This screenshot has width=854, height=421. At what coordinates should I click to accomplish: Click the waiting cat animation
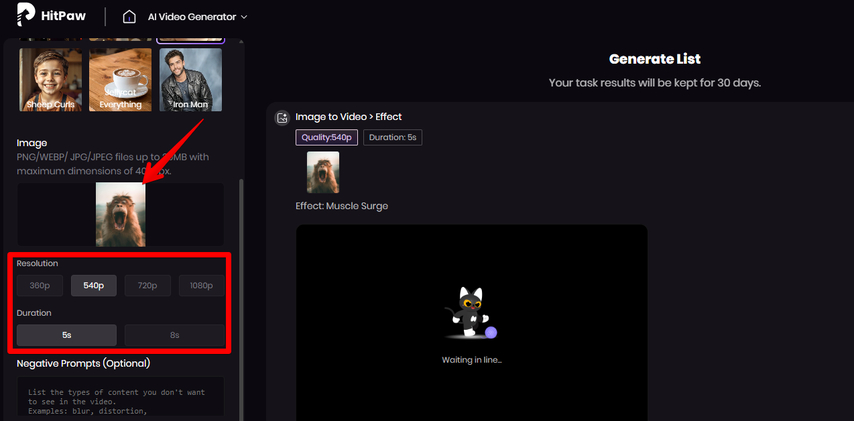pyautogui.click(x=471, y=313)
